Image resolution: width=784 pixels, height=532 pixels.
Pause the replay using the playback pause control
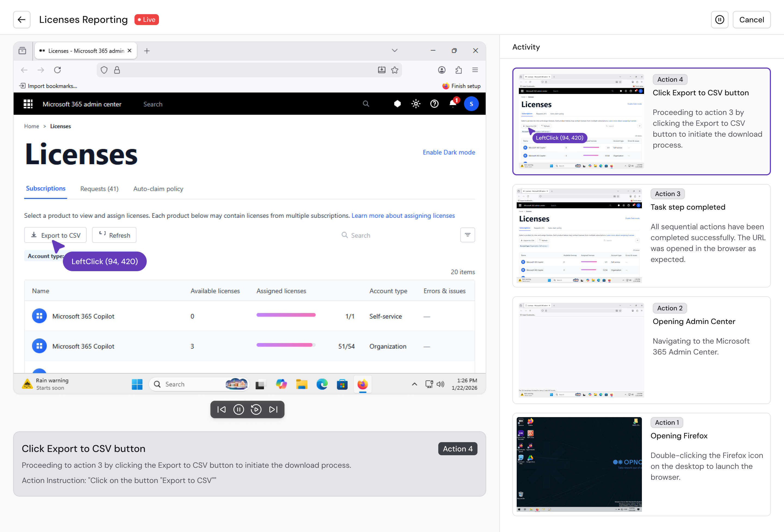pyautogui.click(x=238, y=409)
